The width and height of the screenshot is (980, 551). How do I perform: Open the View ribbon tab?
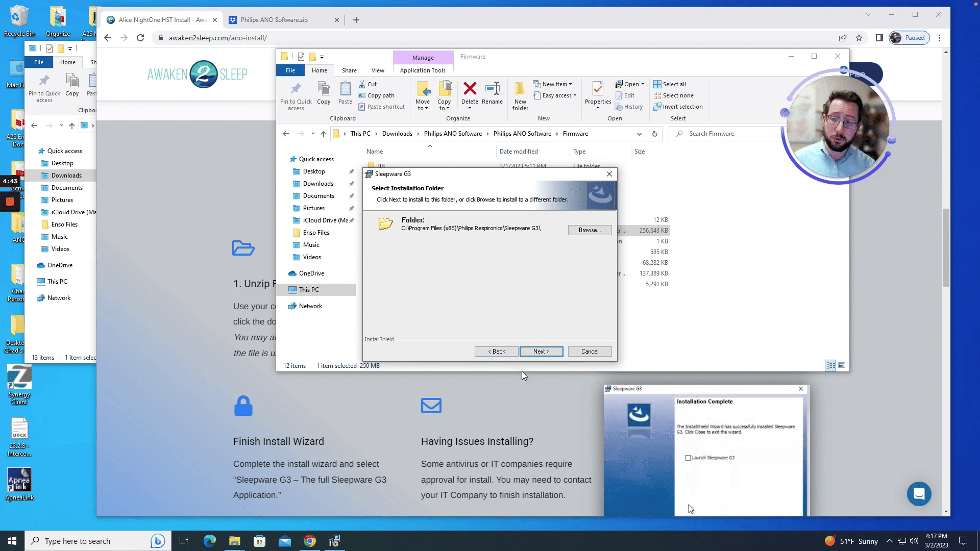(x=378, y=70)
